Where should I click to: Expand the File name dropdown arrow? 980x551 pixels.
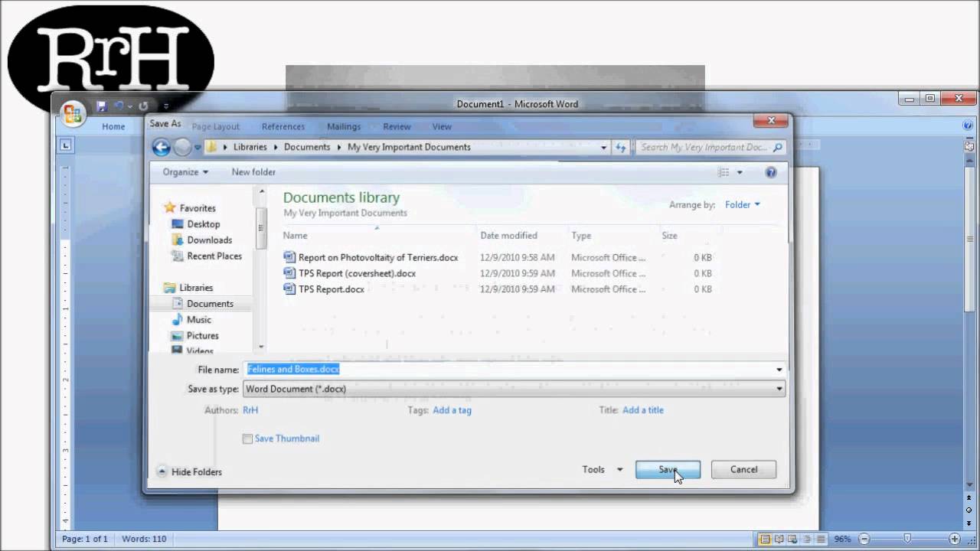click(x=779, y=370)
